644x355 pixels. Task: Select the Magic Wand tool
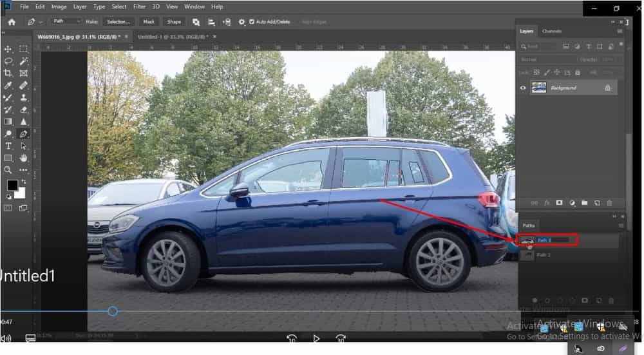(23, 61)
